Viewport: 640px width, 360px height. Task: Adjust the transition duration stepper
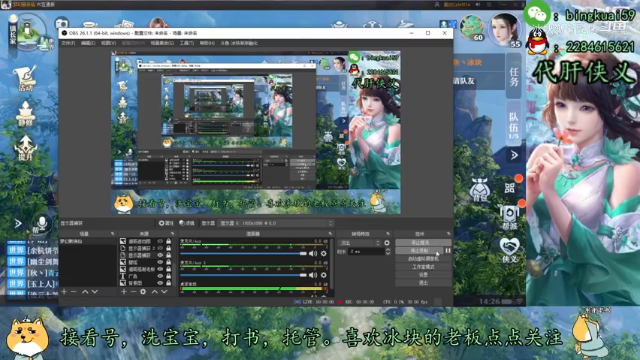388,251
